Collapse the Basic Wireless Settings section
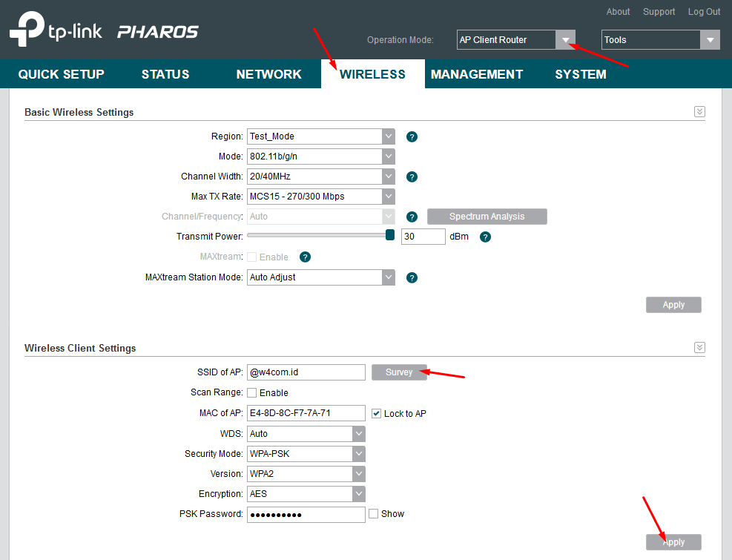Image resolution: width=732 pixels, height=560 pixels. 699,111
